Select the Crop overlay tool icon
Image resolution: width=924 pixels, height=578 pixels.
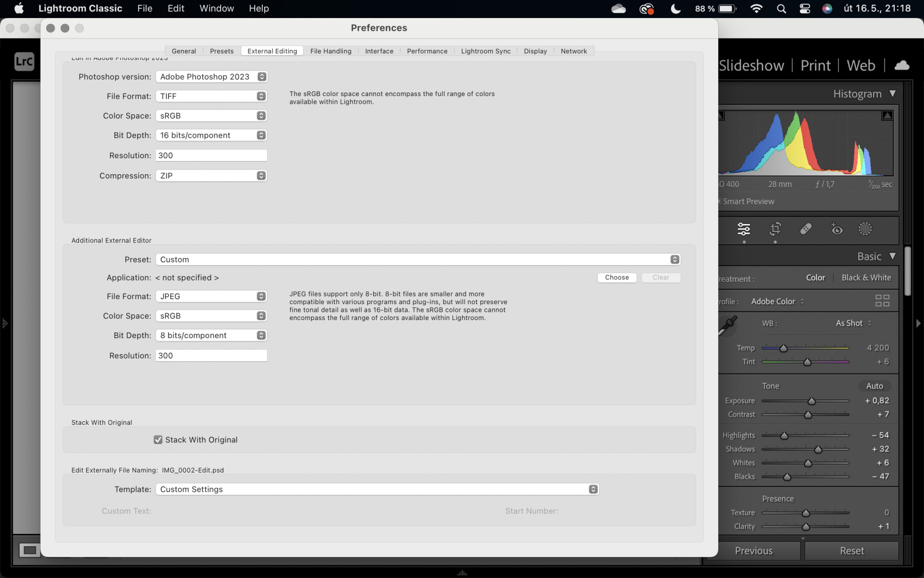click(x=775, y=229)
